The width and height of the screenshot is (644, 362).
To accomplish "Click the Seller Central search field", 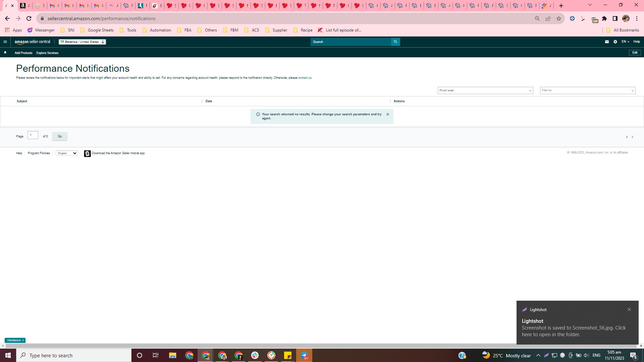I will (x=351, y=42).
